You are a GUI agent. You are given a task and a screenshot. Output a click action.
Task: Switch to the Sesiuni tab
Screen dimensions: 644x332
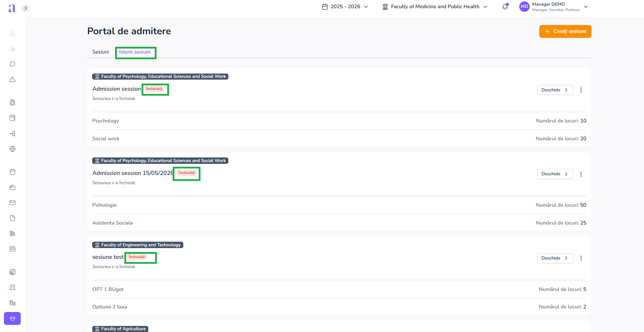[x=100, y=52]
